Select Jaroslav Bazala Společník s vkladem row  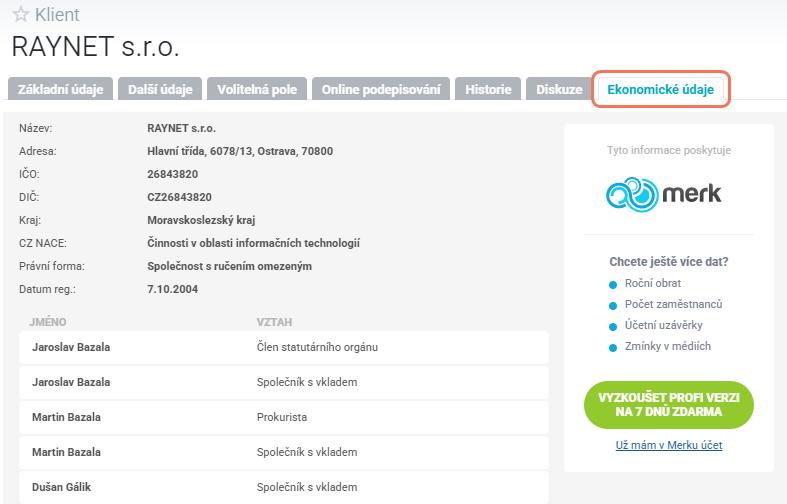(284, 382)
